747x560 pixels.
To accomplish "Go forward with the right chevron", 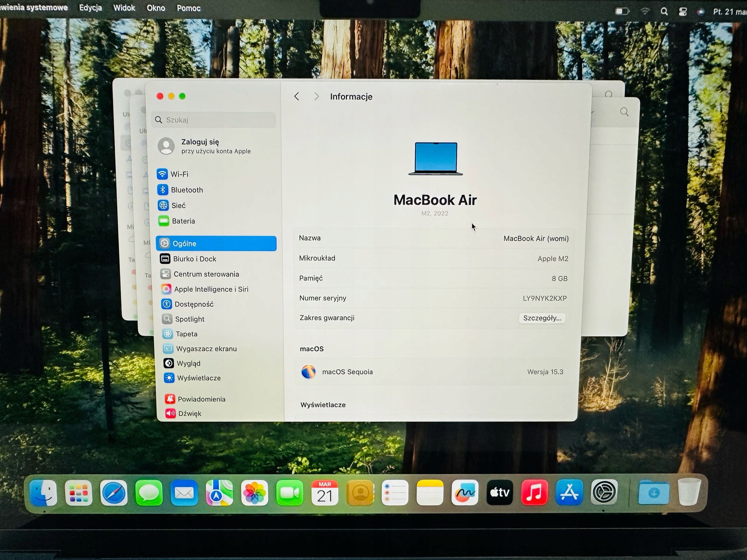I will point(316,96).
